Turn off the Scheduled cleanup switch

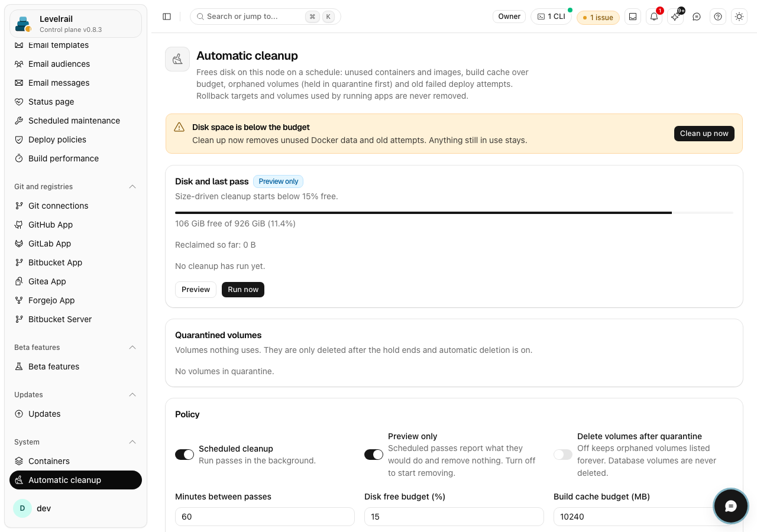185,455
